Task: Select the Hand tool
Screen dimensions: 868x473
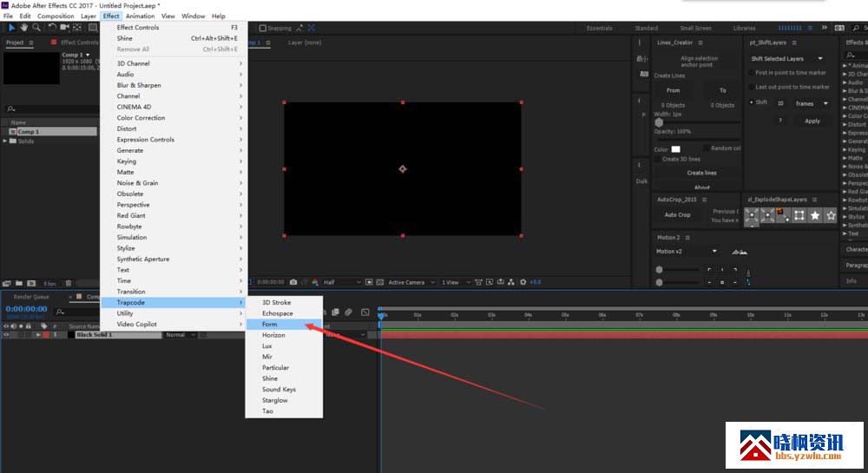Action: pyautogui.click(x=23, y=27)
